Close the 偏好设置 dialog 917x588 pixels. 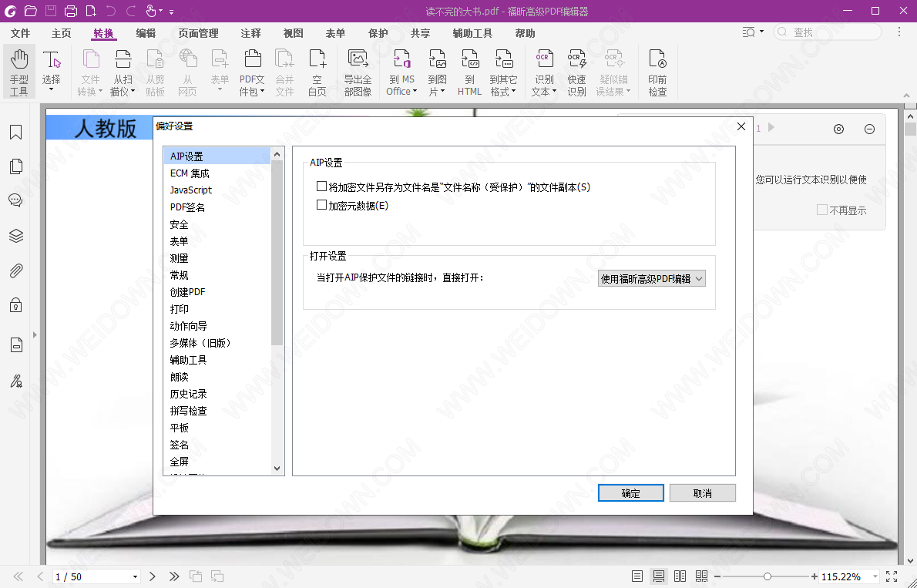tap(741, 126)
